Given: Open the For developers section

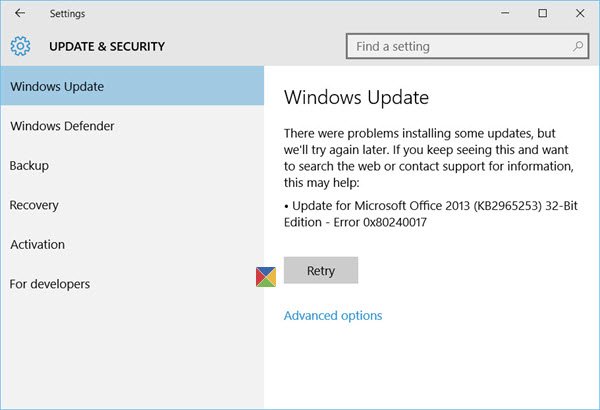Looking at the screenshot, I should click(50, 284).
